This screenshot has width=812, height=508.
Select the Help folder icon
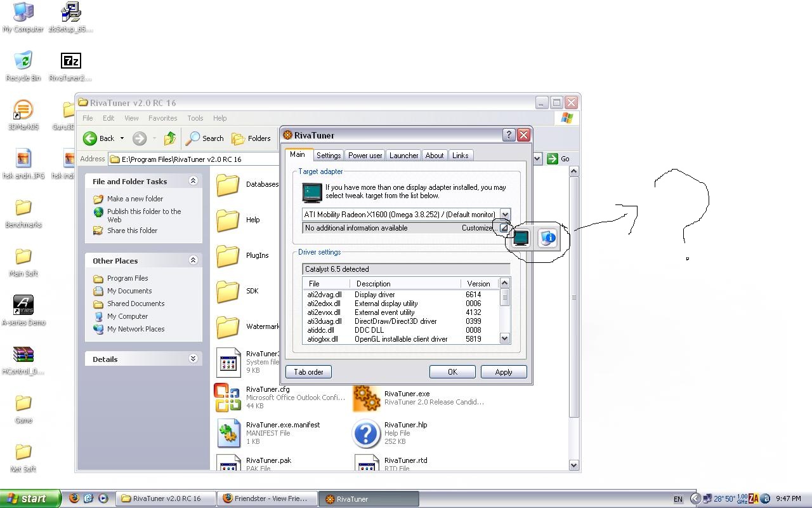228,220
